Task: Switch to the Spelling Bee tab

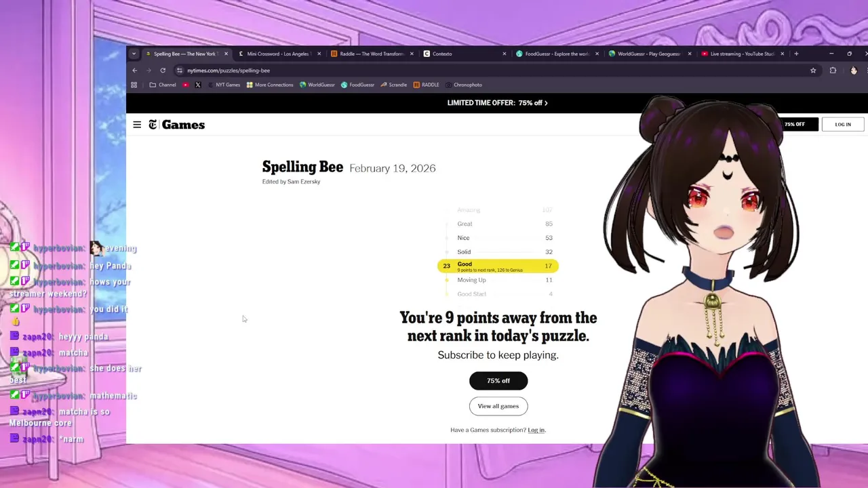Action: (184, 54)
